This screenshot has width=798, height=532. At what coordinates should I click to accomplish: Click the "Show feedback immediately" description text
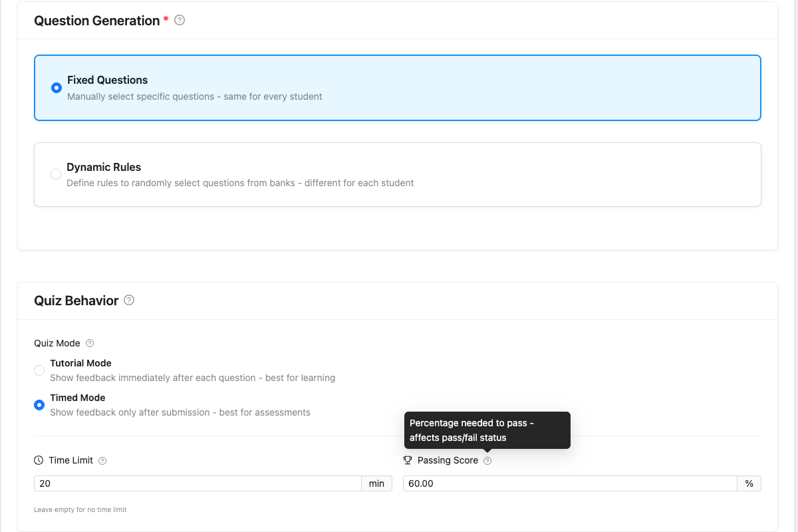(192, 378)
